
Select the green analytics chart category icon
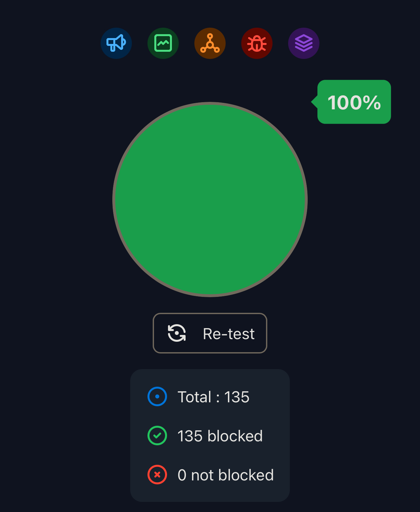(x=163, y=43)
